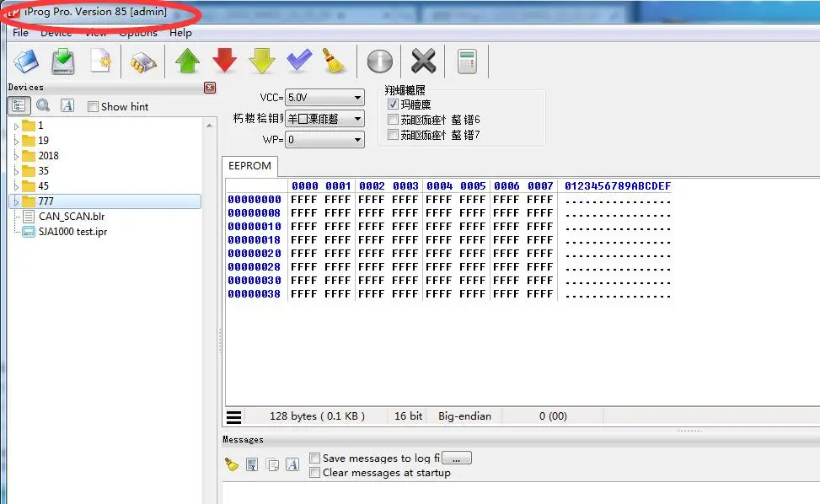Click hex address row 00000020
The width and height of the screenshot is (820, 504).
tap(255, 253)
